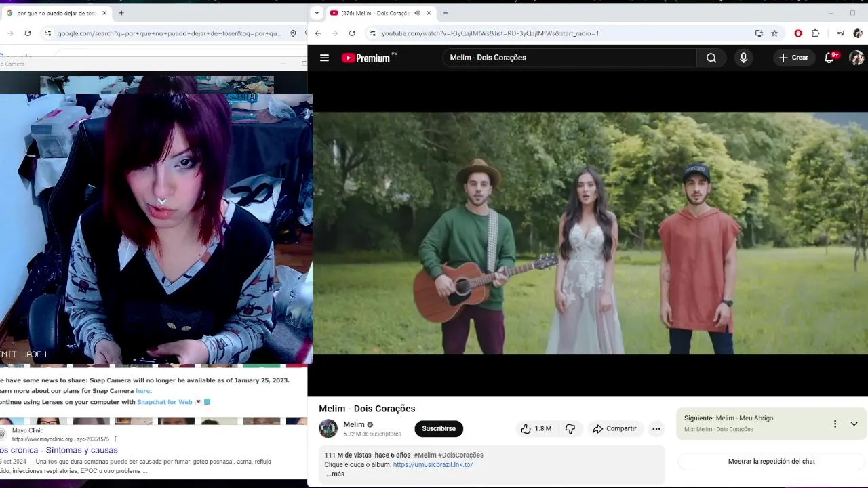Open tab search dropdown arrow
Screen dimensions: 868x488
click(x=316, y=13)
